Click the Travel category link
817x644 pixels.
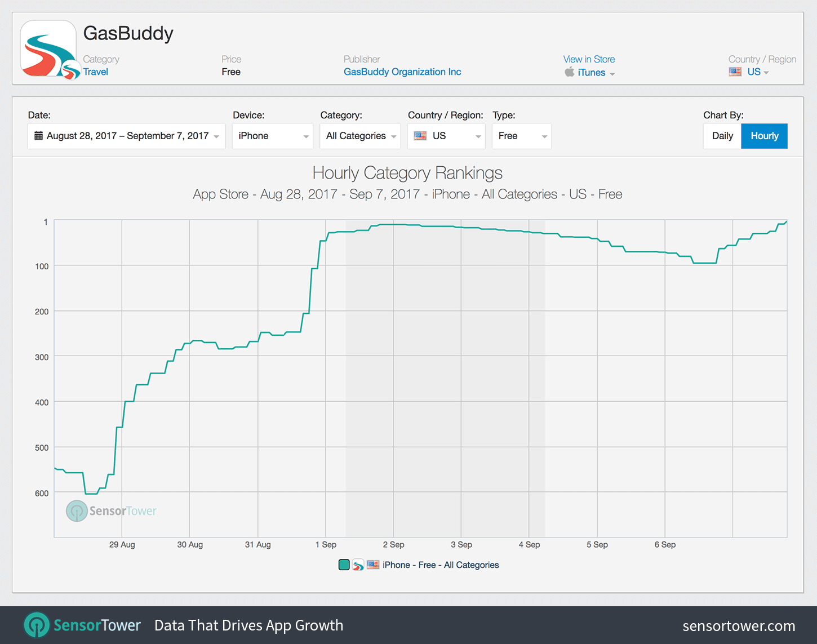pyautogui.click(x=96, y=72)
